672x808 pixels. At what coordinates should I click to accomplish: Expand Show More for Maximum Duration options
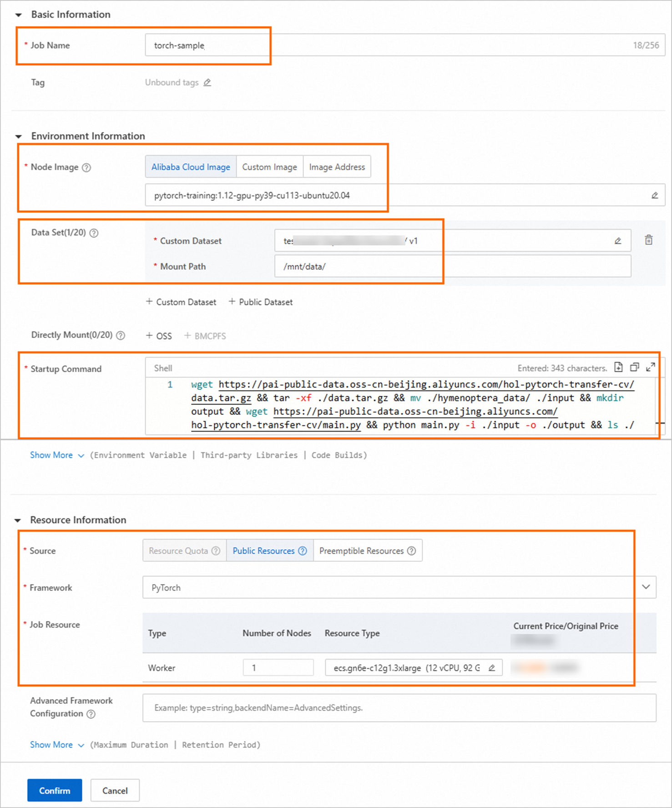(x=57, y=745)
